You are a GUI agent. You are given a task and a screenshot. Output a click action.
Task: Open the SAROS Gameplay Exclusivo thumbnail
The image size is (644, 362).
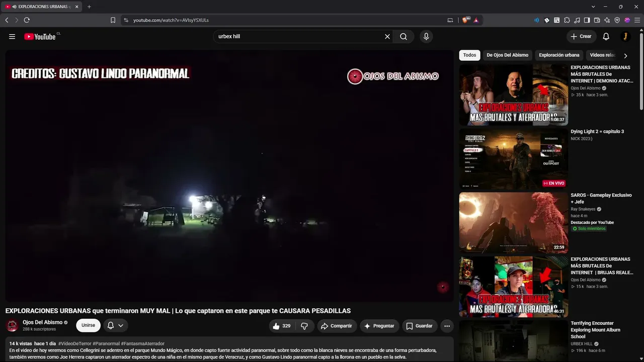[513, 223]
